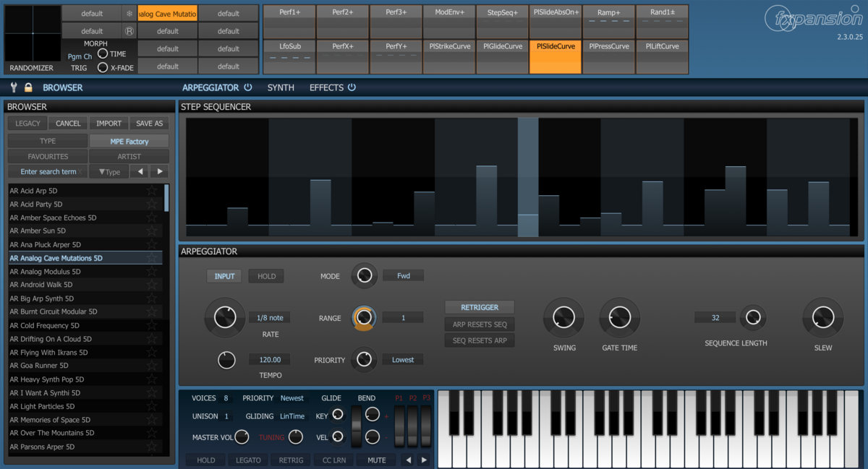
Task: Click right arrow beside MUTE button
Action: [424, 460]
